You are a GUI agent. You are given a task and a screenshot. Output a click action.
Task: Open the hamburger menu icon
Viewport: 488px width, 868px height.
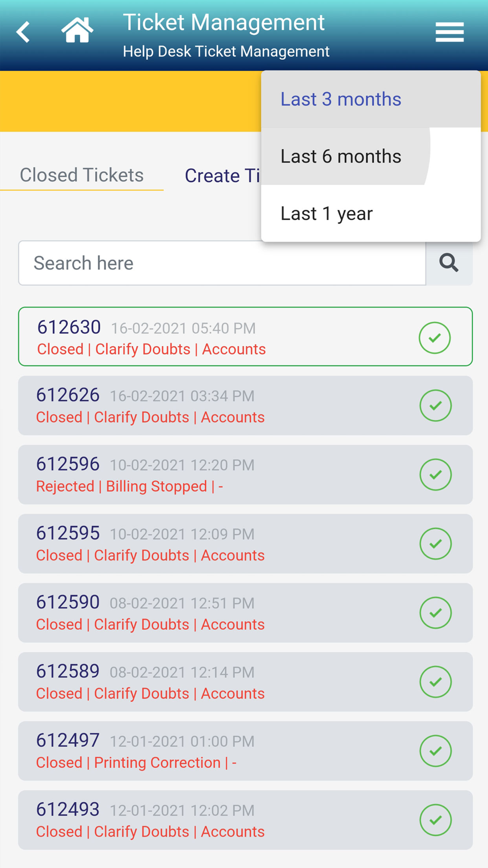pyautogui.click(x=449, y=32)
